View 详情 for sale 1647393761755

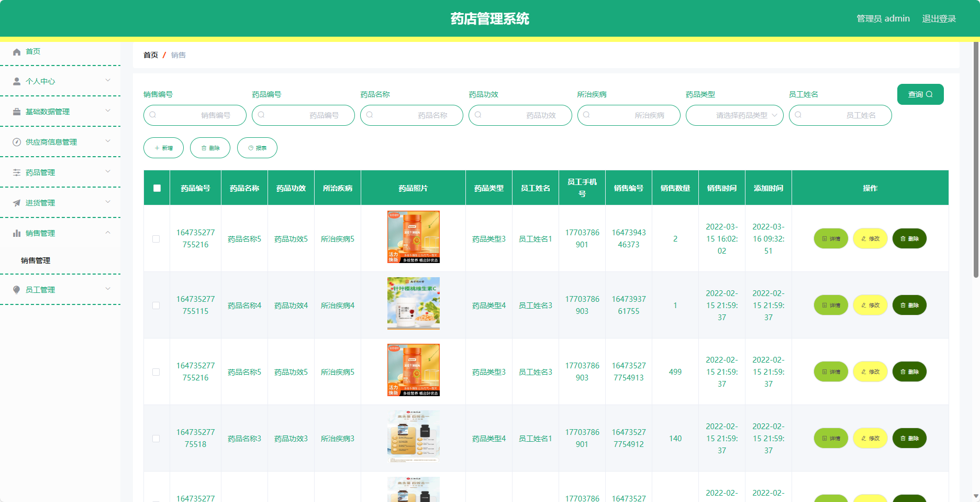coord(831,305)
